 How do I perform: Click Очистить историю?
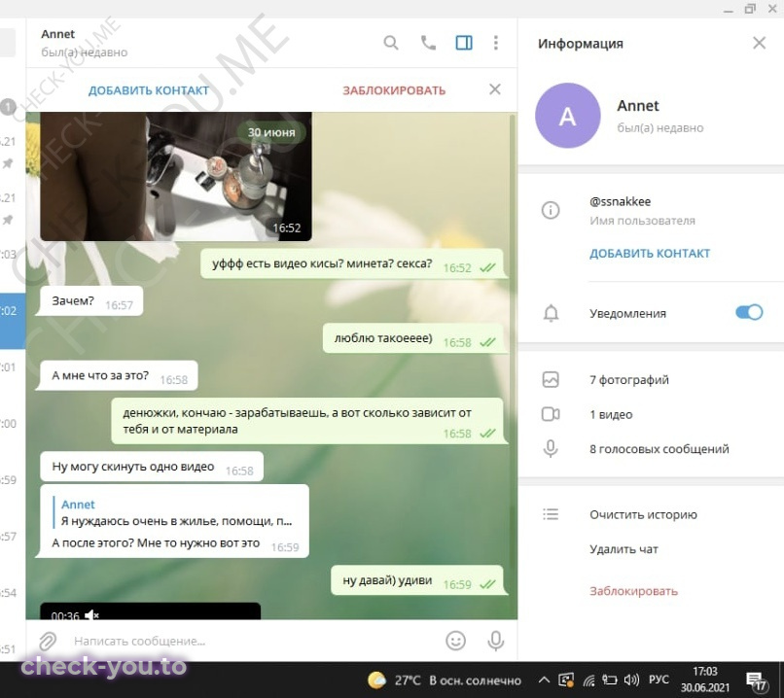643,514
